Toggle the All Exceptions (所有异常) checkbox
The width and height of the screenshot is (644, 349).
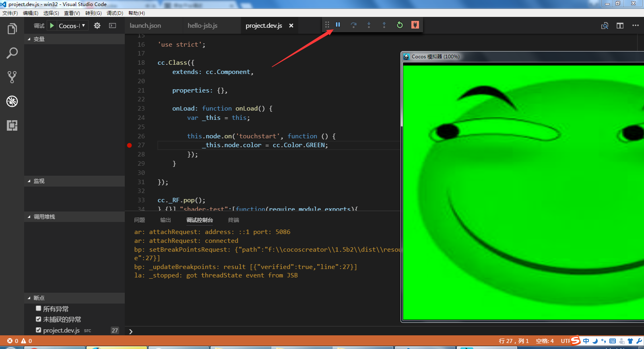click(39, 308)
